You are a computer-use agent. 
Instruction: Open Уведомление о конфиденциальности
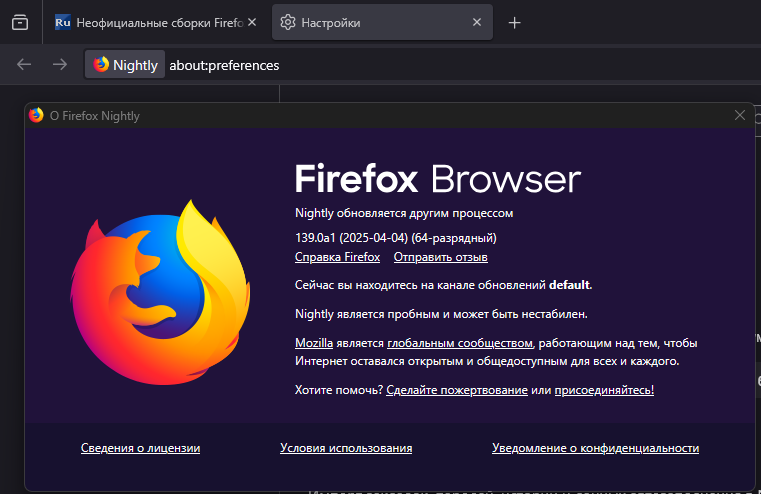pyautogui.click(x=595, y=448)
